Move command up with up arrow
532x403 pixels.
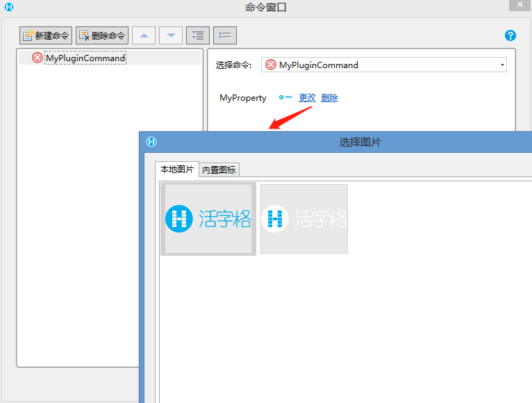point(144,35)
